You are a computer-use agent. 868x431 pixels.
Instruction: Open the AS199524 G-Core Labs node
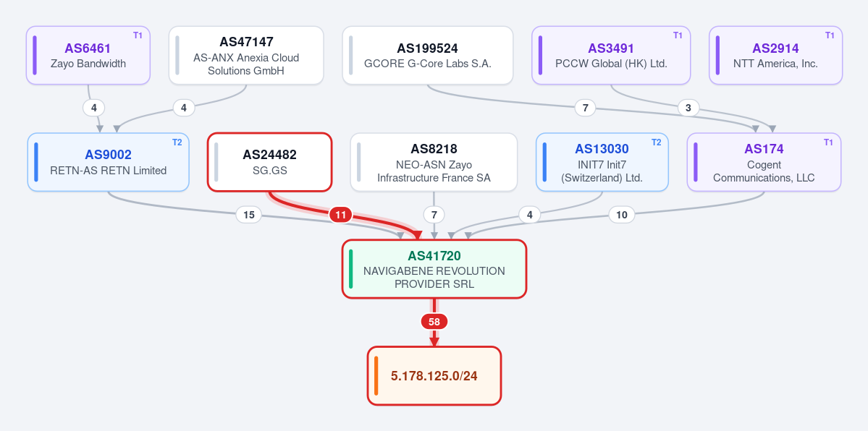[428, 56]
